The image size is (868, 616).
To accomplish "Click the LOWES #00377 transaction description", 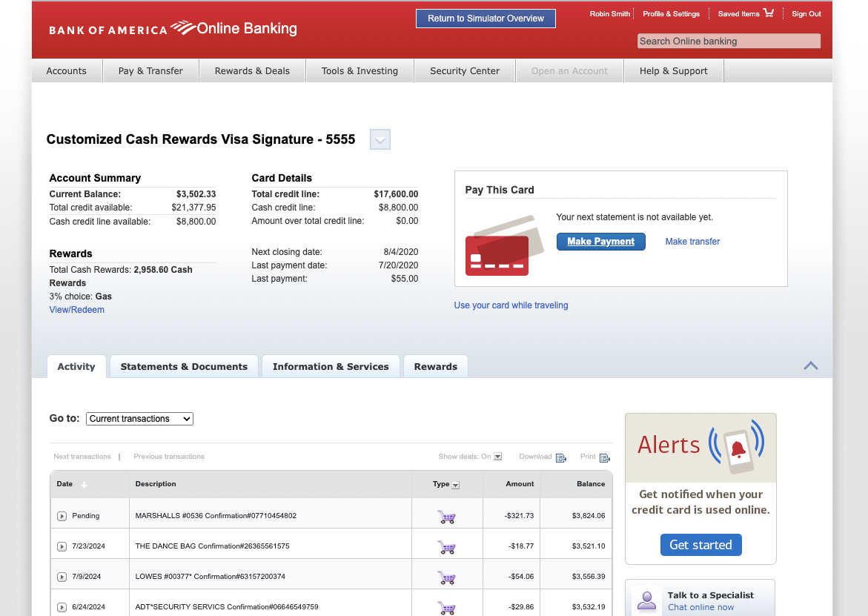I will [x=211, y=577].
